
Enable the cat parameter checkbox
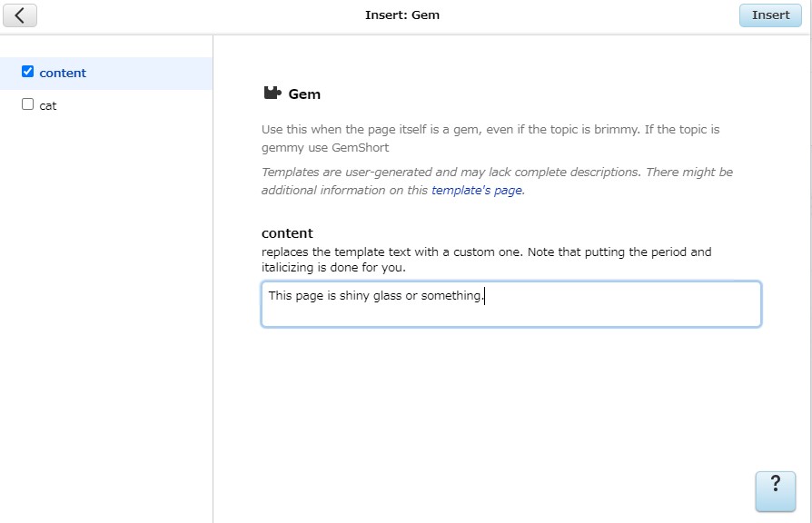(x=27, y=104)
